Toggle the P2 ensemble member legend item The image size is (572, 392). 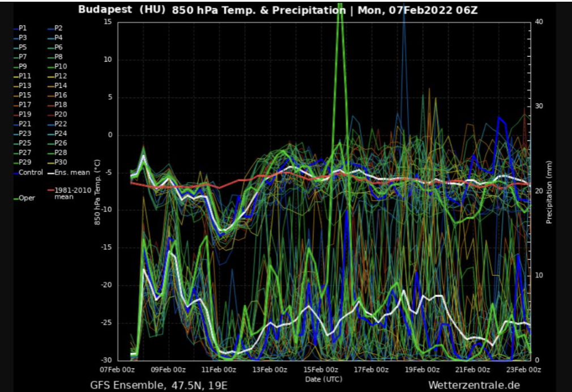[x=58, y=28]
